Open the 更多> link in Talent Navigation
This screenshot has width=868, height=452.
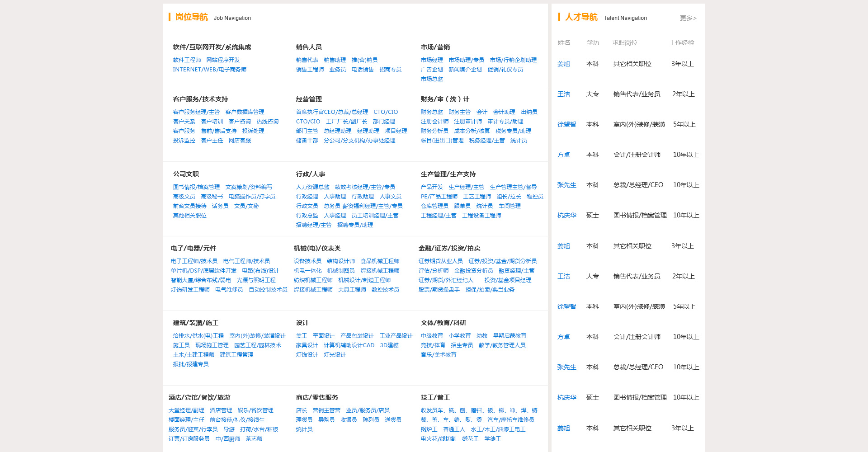tap(688, 18)
